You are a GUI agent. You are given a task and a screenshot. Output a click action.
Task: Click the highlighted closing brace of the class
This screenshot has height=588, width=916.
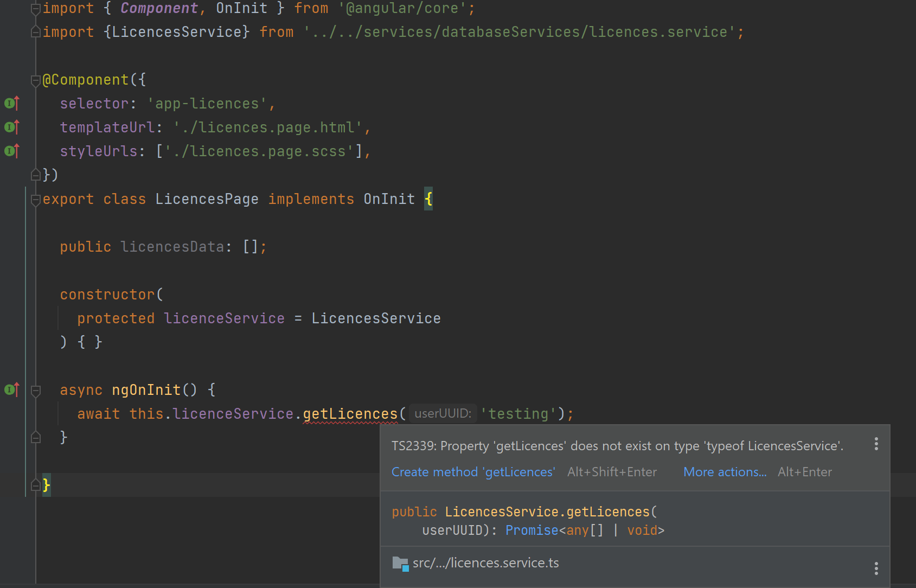tap(47, 485)
